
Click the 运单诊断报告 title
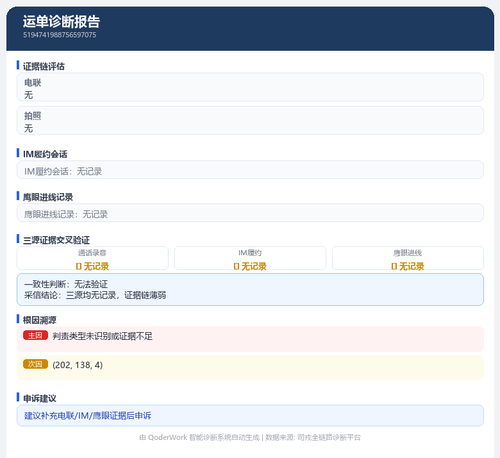coord(61,21)
